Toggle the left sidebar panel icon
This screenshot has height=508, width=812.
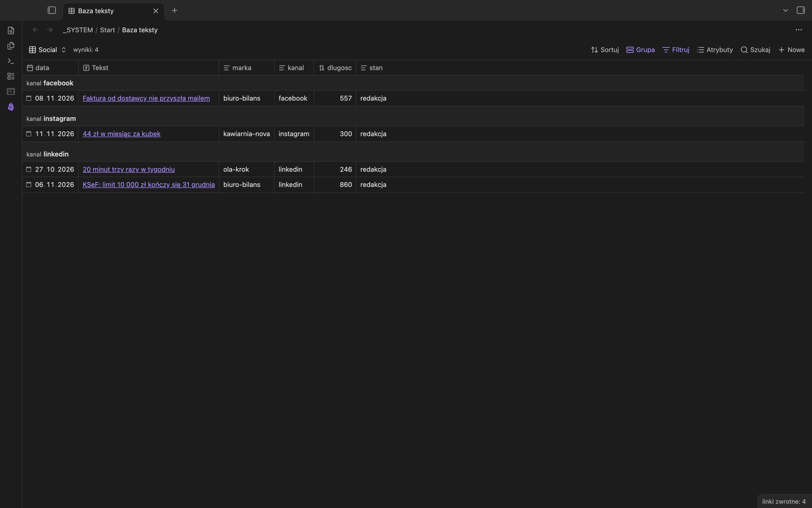52,10
